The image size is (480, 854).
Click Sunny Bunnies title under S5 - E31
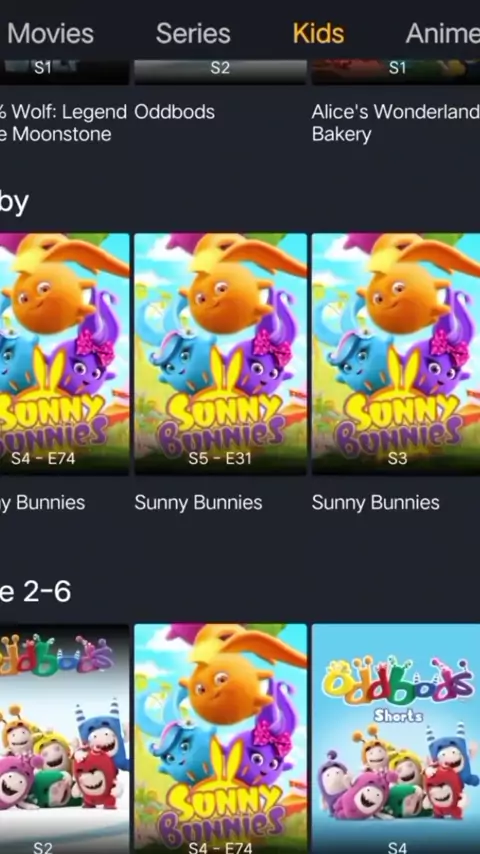(x=198, y=503)
